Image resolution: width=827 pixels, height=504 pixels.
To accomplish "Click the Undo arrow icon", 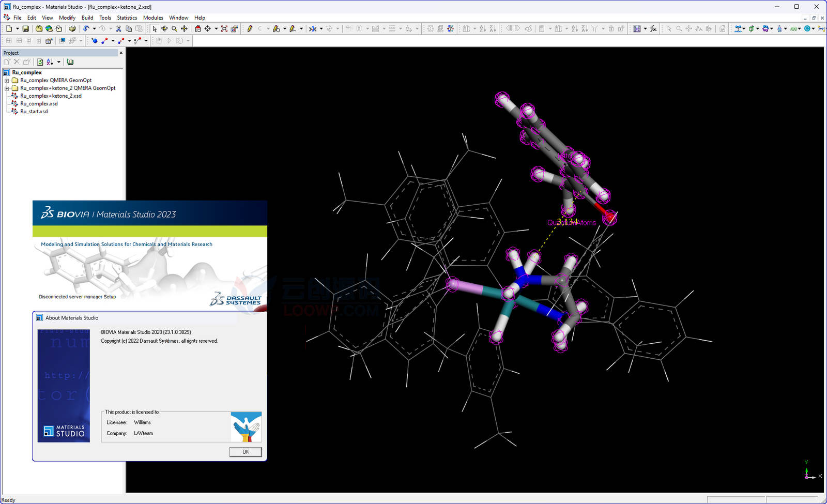I will [x=86, y=29].
